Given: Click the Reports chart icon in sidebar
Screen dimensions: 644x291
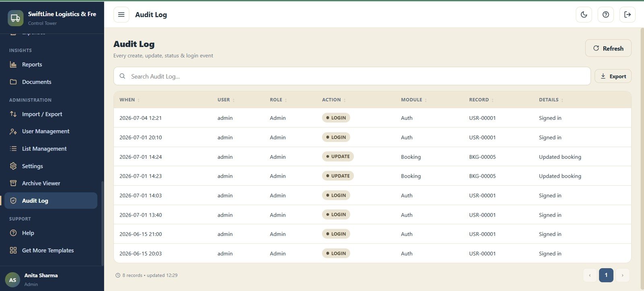Looking at the screenshot, I should tap(13, 64).
